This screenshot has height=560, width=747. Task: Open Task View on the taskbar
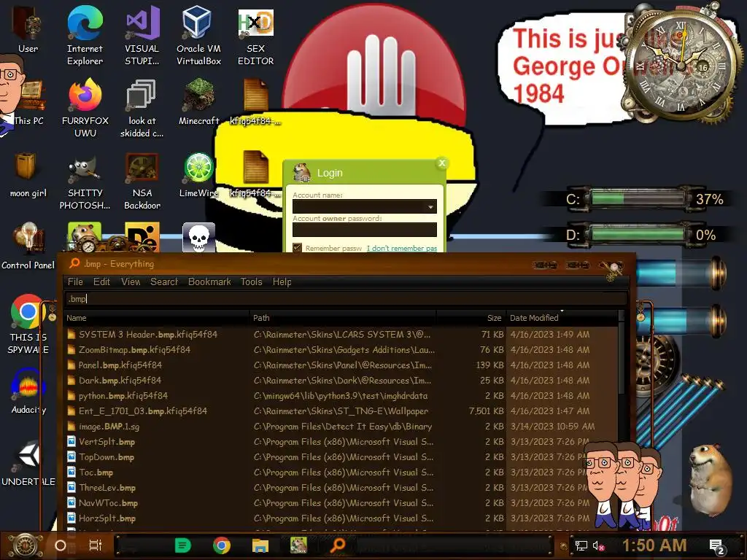click(x=96, y=545)
